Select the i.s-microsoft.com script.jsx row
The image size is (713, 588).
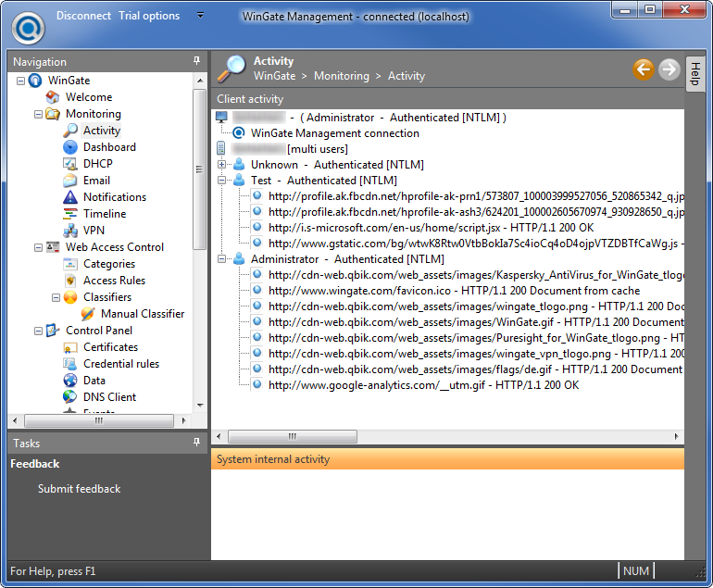click(x=432, y=228)
